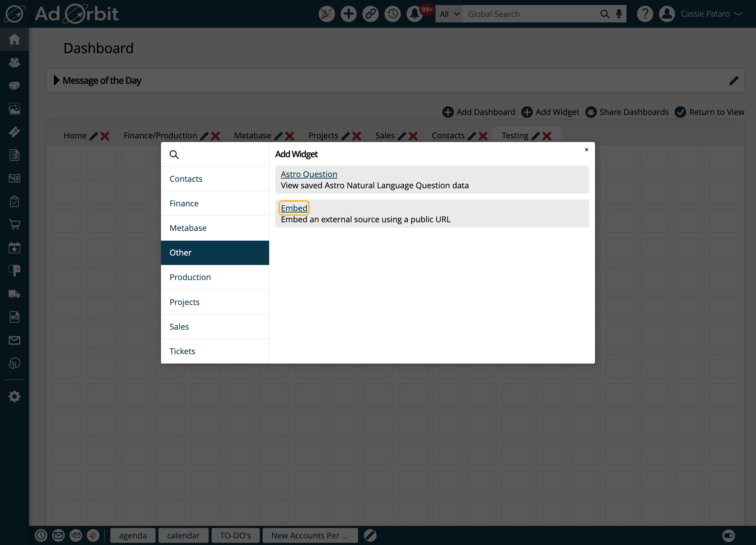The image size is (756, 545).
Task: Activate the voice search microphone icon
Action: point(618,13)
